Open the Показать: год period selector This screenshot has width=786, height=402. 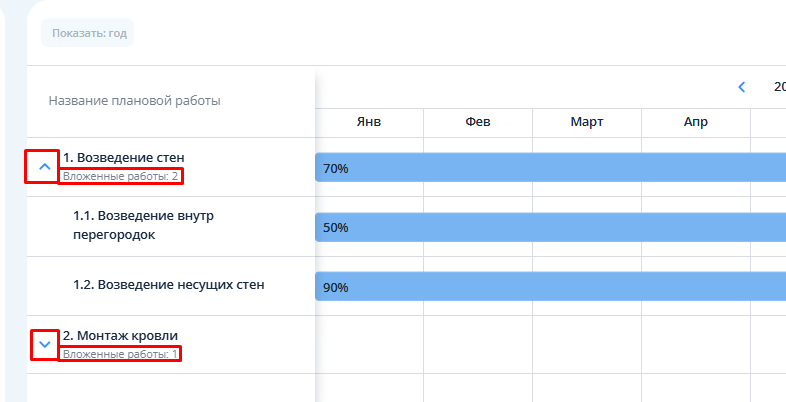[87, 32]
